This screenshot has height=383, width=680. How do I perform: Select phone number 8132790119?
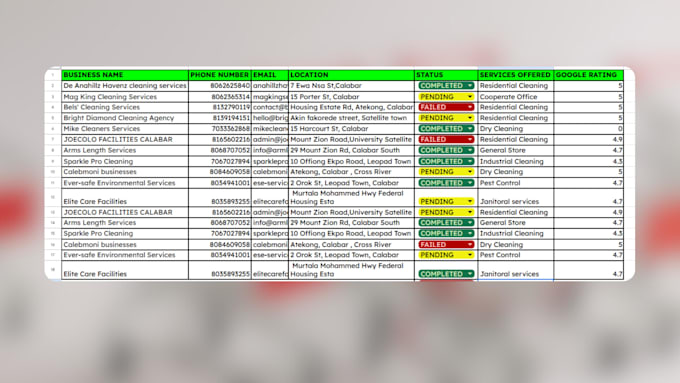point(220,107)
